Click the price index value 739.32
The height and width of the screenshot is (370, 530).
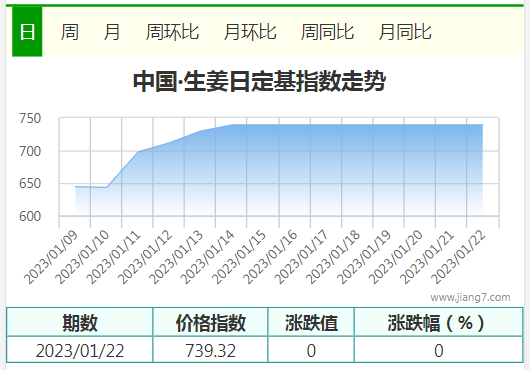click(210, 350)
